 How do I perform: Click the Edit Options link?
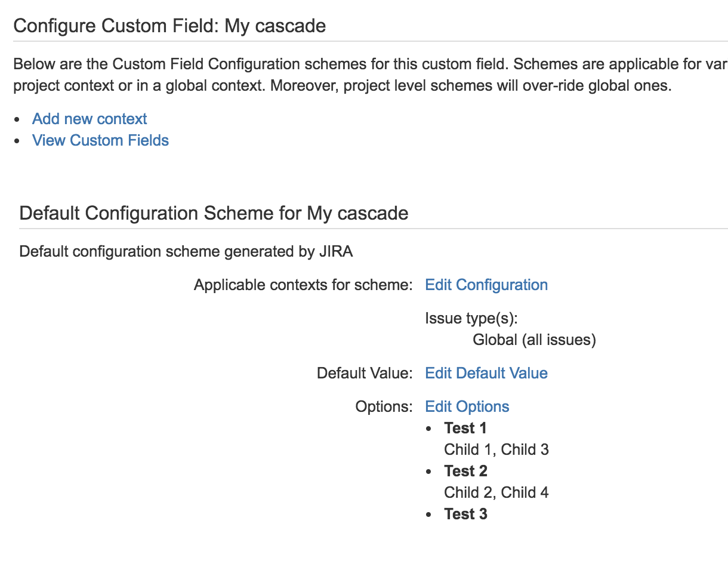click(x=467, y=406)
